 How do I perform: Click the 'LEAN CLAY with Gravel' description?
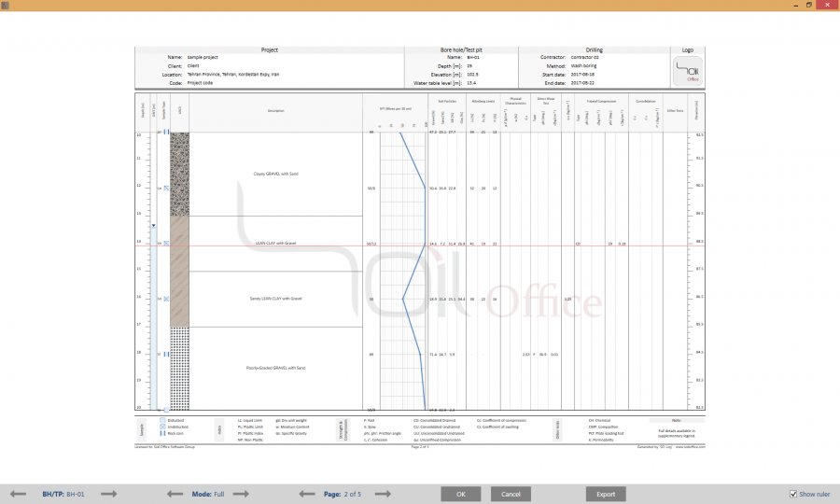276,244
